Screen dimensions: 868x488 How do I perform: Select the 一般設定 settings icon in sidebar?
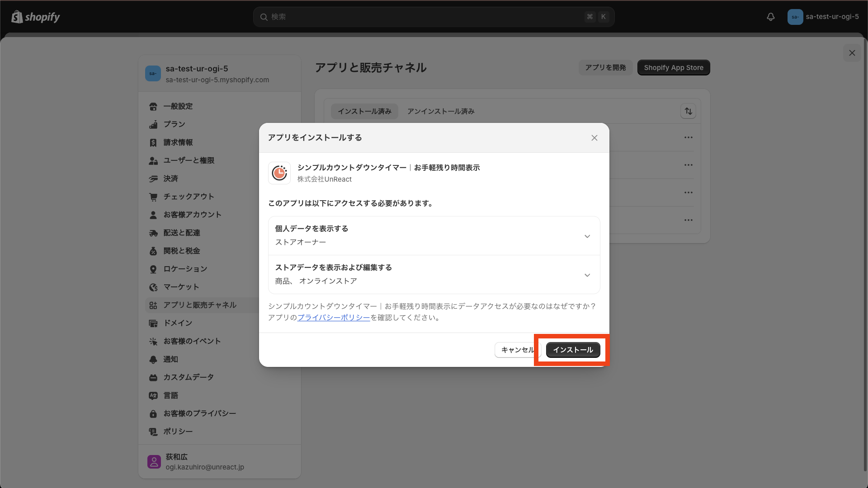point(154,106)
